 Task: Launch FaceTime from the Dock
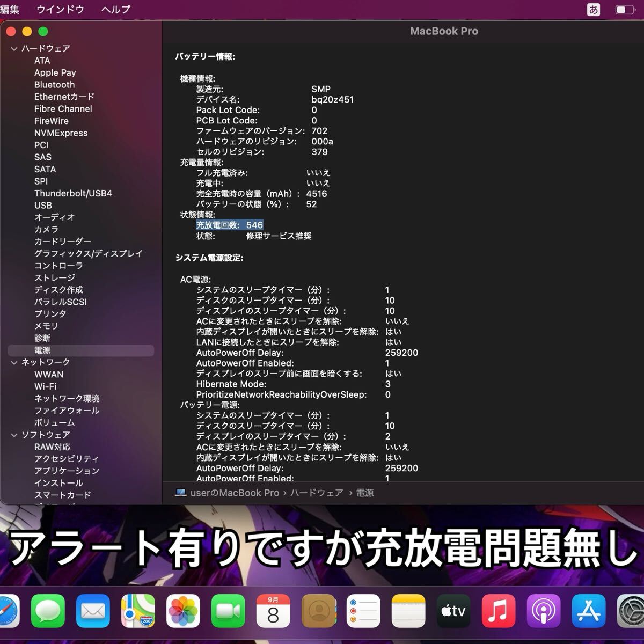(x=228, y=611)
